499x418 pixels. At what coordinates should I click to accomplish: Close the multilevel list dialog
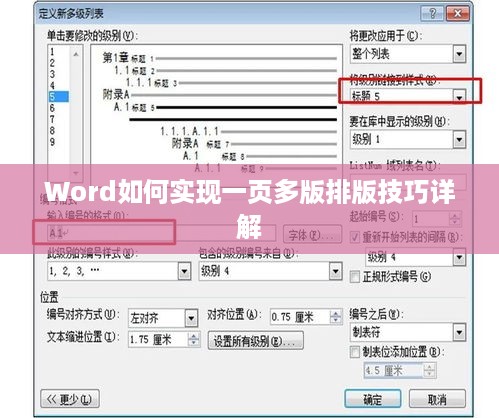(458, 14)
